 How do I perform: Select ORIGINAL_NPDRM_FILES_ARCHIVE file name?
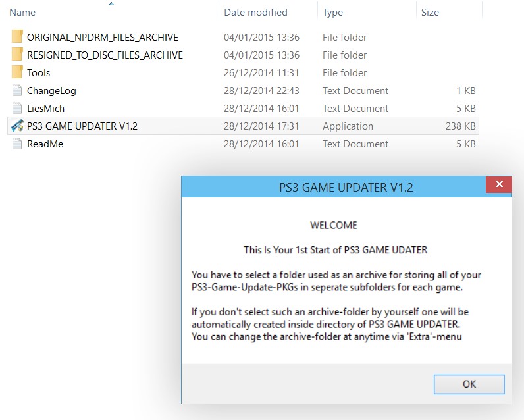point(103,37)
